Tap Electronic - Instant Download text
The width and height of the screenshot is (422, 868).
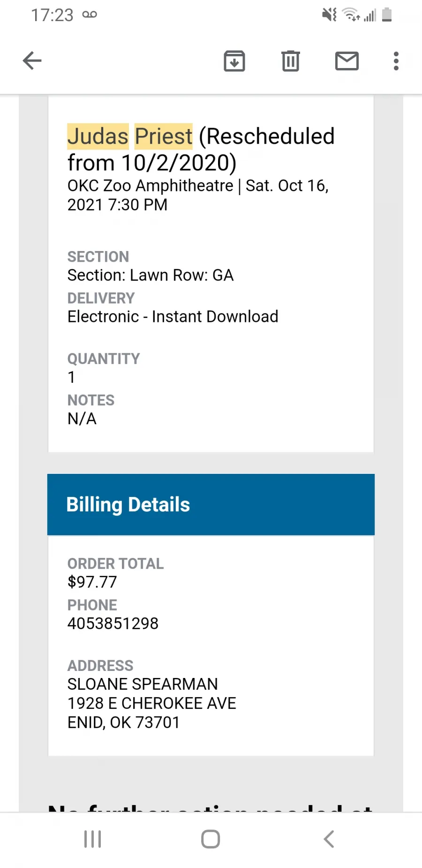[x=173, y=317]
